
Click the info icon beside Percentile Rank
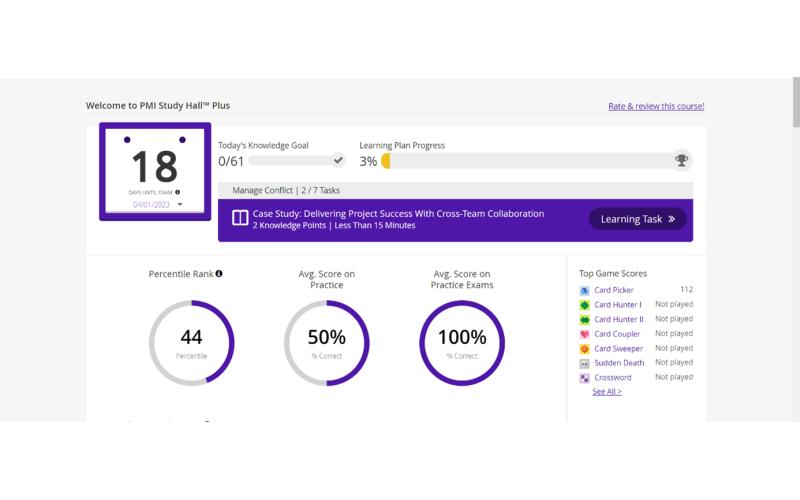219,273
